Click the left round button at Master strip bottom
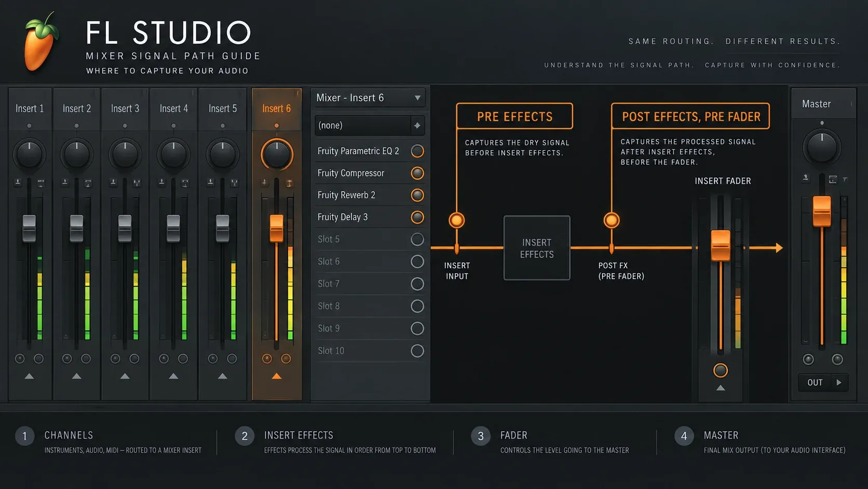Image resolution: width=868 pixels, height=489 pixels. 808,359
